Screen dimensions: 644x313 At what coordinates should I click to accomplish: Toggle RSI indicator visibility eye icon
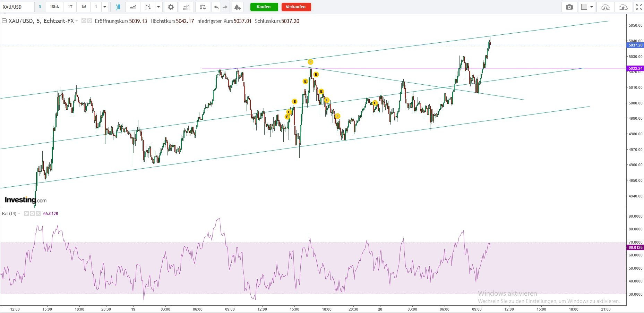click(x=26, y=213)
